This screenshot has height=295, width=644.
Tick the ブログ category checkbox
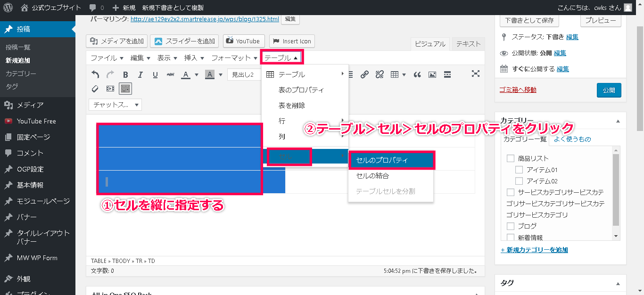[x=510, y=226]
